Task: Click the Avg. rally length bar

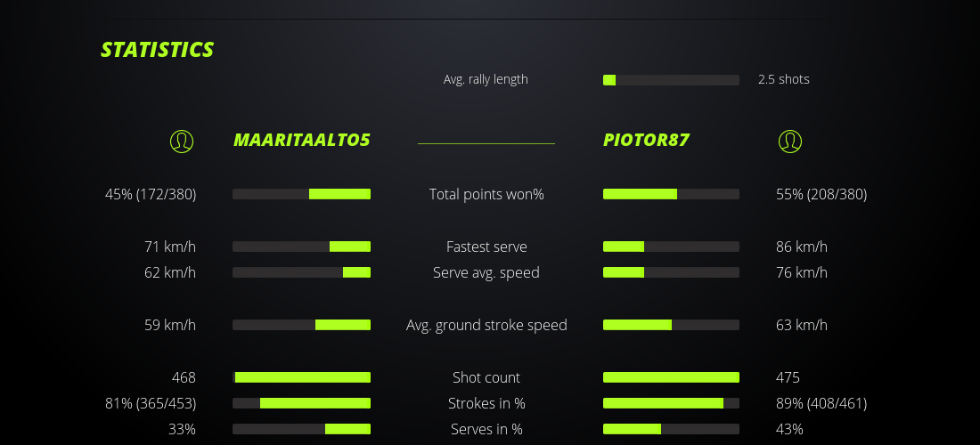Action: tap(671, 80)
